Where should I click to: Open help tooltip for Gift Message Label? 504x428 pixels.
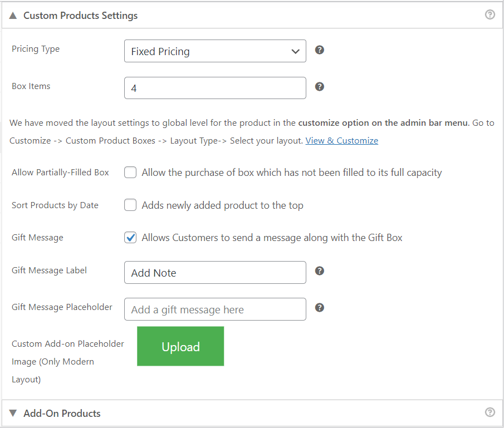319,270
